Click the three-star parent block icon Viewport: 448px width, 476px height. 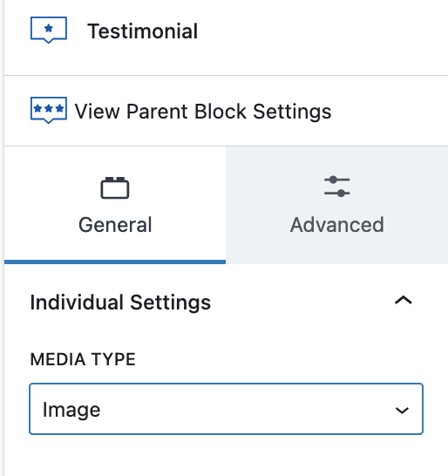coord(49,110)
